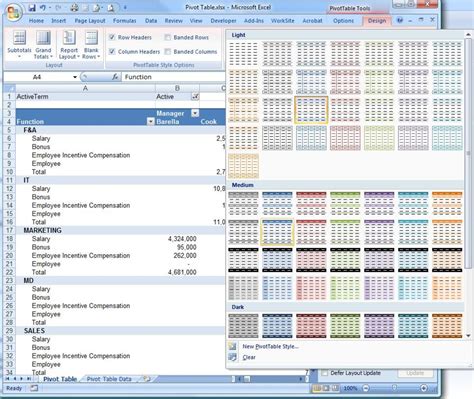
Task: Open the Name Box dropdown arrow
Action: (75, 77)
